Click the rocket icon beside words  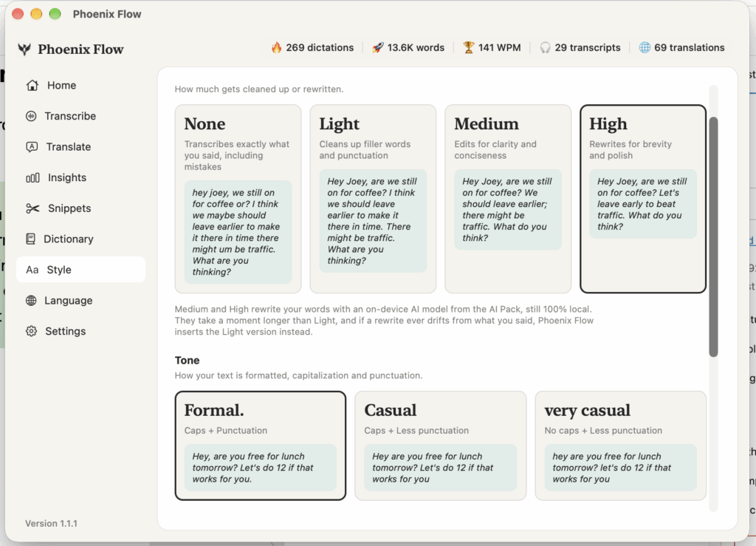point(378,47)
